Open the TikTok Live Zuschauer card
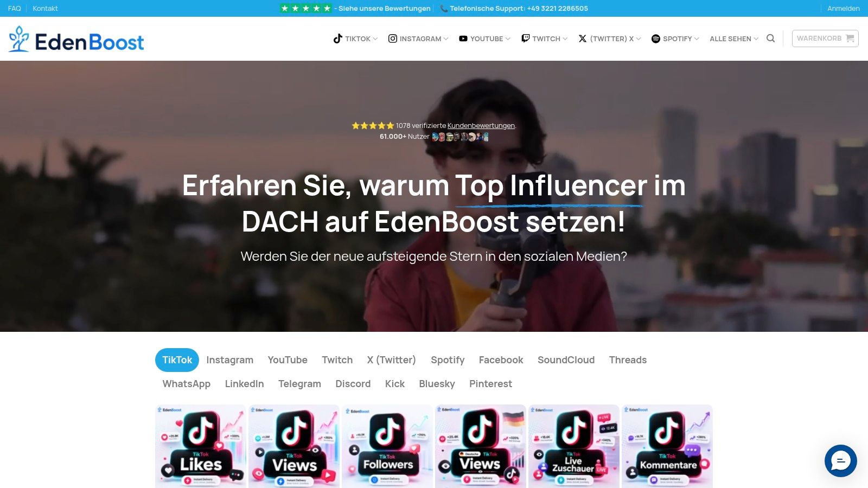 [x=574, y=446]
